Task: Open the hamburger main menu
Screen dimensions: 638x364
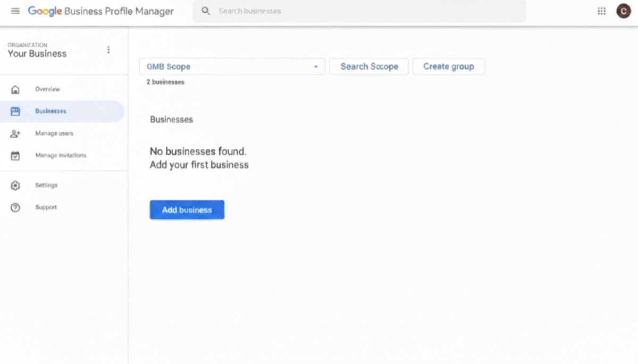Action: pyautogui.click(x=15, y=11)
